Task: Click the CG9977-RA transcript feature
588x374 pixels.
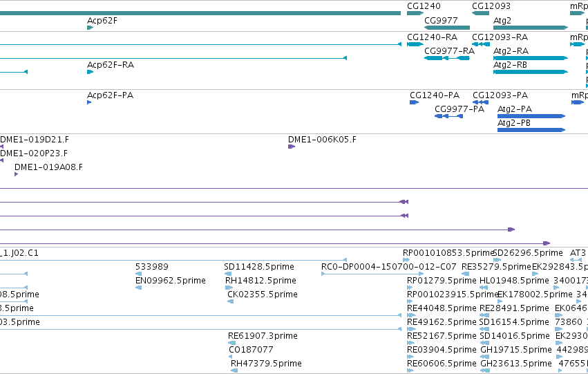Action: (447, 58)
